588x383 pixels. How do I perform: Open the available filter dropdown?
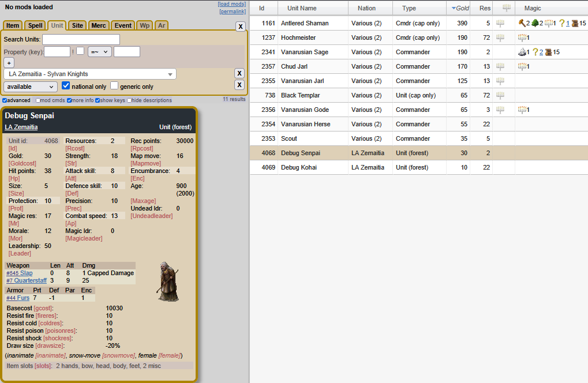[x=31, y=87]
